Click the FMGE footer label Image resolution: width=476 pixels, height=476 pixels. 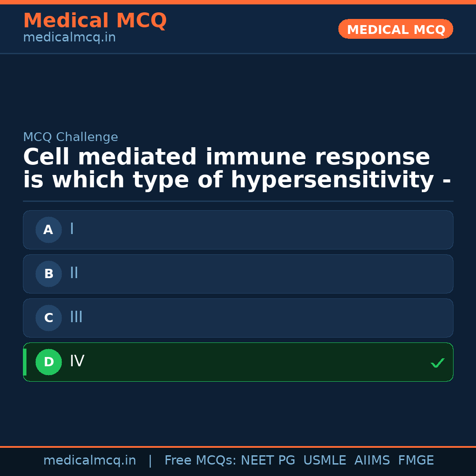416,461
